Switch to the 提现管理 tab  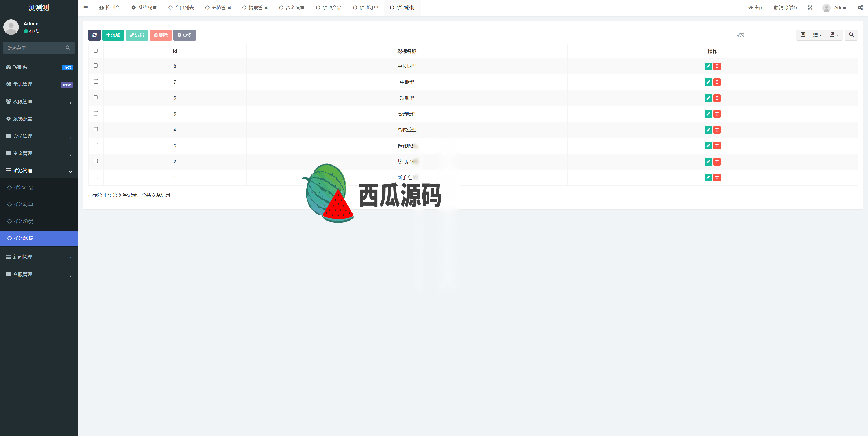pyautogui.click(x=255, y=8)
